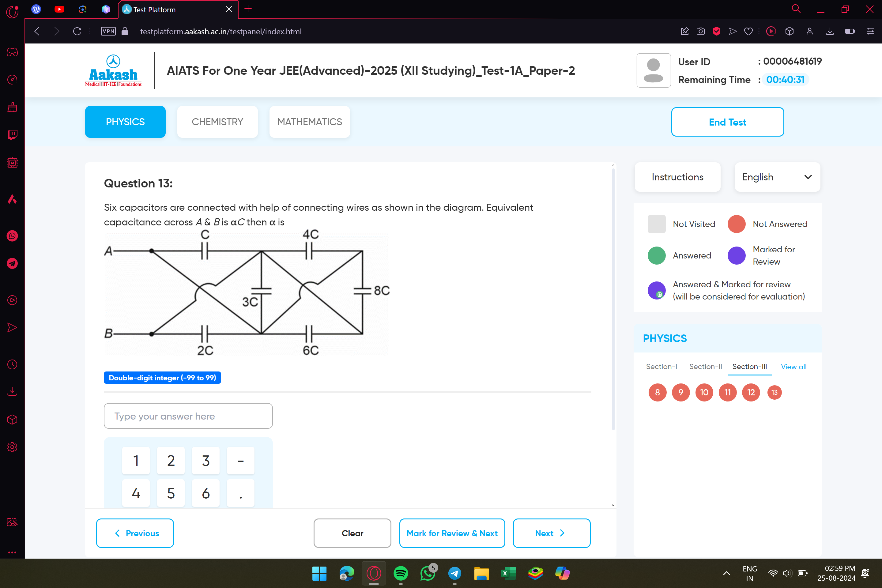This screenshot has width=882, height=588.
Task: Clear the entered answer
Action: 352,533
